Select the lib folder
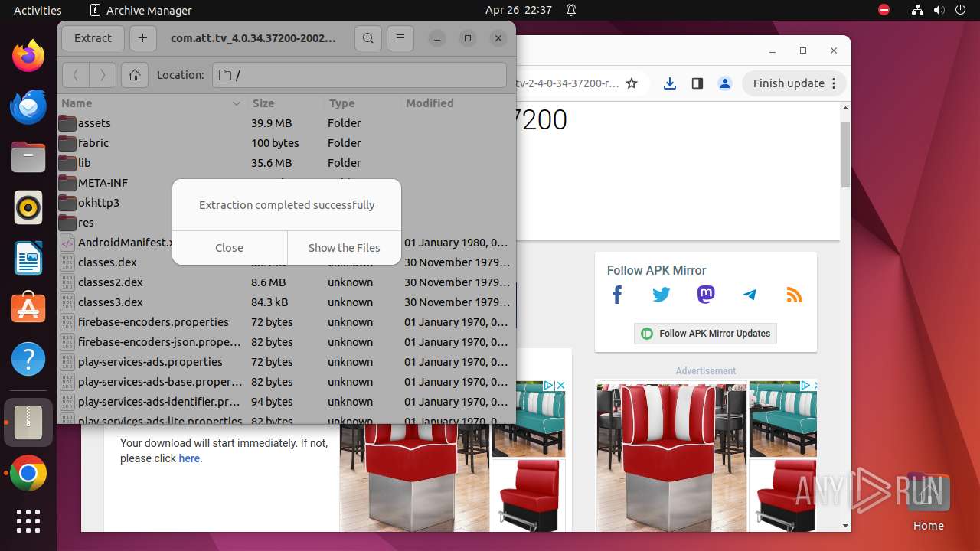980x551 pixels. 286,163
